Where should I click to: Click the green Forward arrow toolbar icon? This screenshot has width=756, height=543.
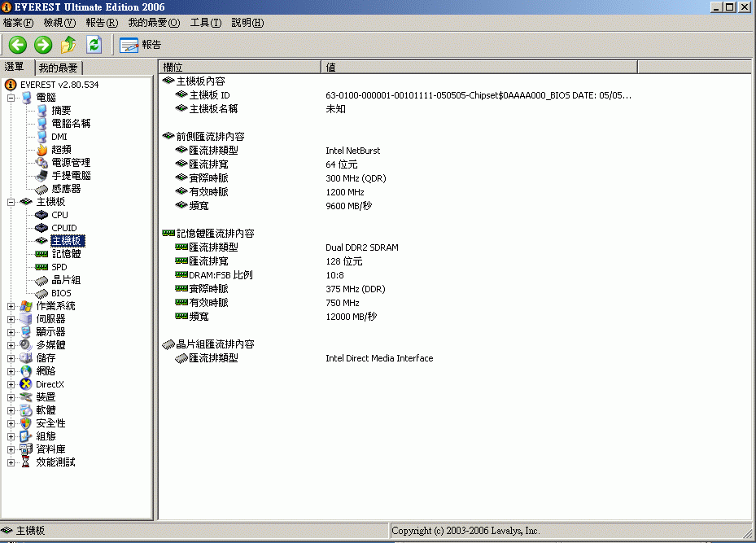(43, 45)
